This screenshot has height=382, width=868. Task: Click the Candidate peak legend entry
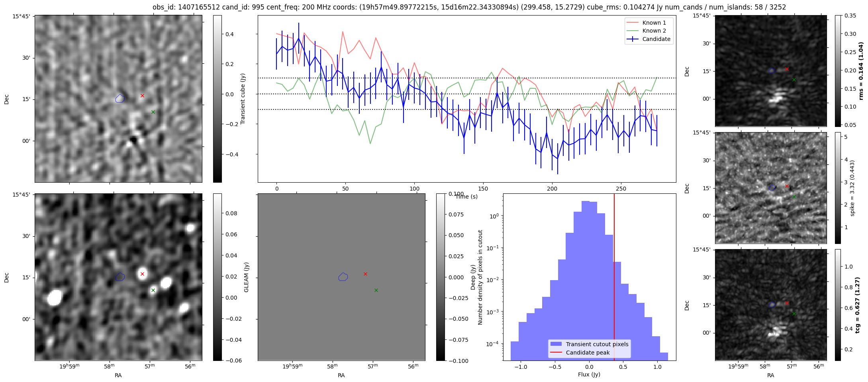pyautogui.click(x=588, y=353)
